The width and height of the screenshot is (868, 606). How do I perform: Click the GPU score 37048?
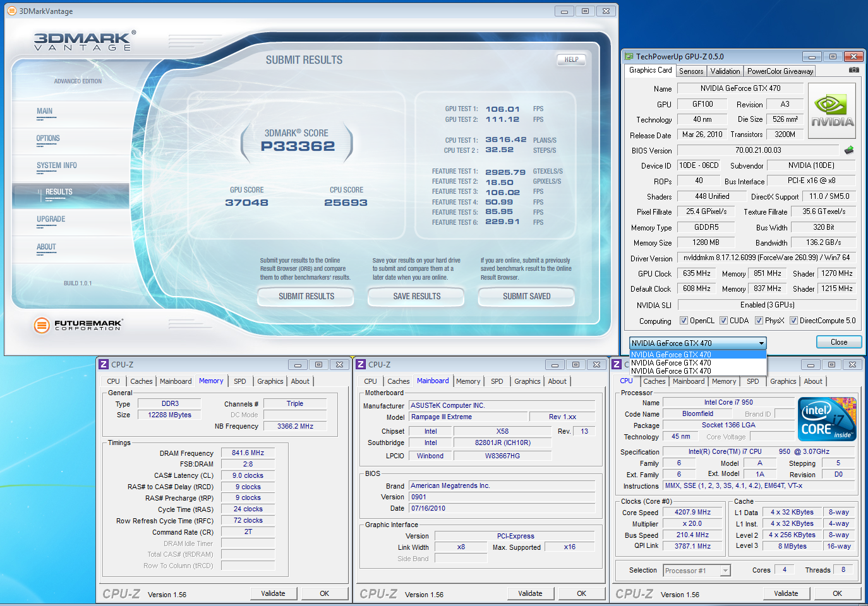tap(246, 203)
